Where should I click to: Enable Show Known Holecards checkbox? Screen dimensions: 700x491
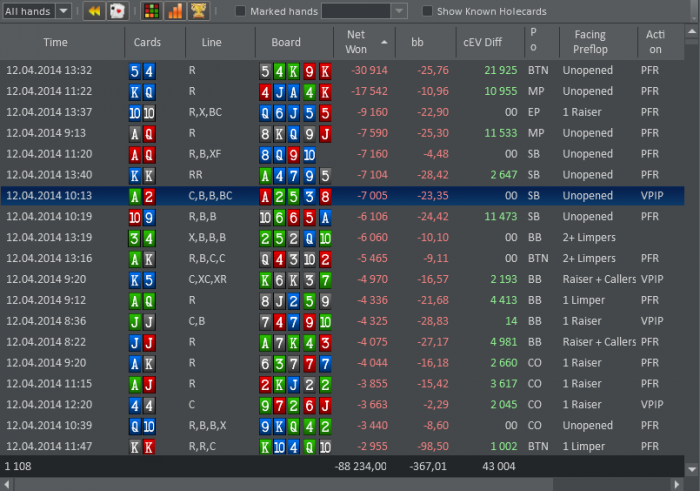point(427,11)
